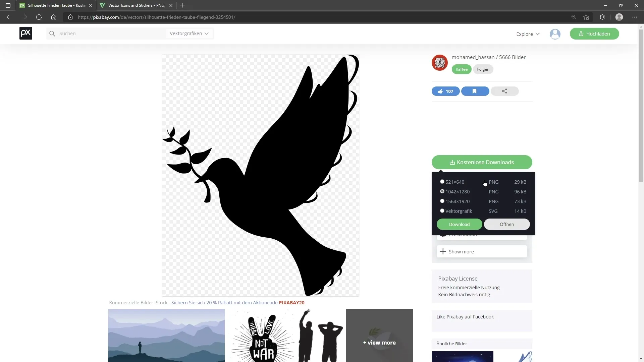Click the Pixabay home logo icon
Image resolution: width=644 pixels, height=362 pixels.
[25, 33]
